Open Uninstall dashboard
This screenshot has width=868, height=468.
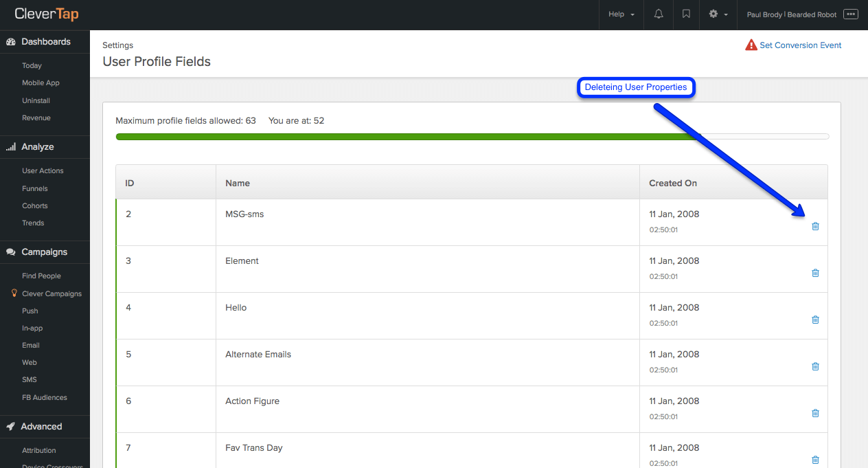(36, 100)
